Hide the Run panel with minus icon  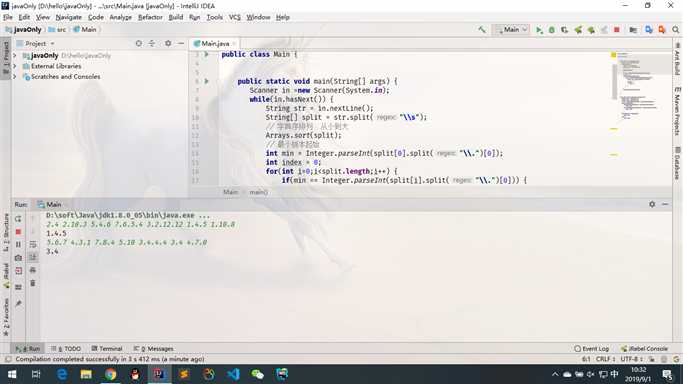(665, 204)
